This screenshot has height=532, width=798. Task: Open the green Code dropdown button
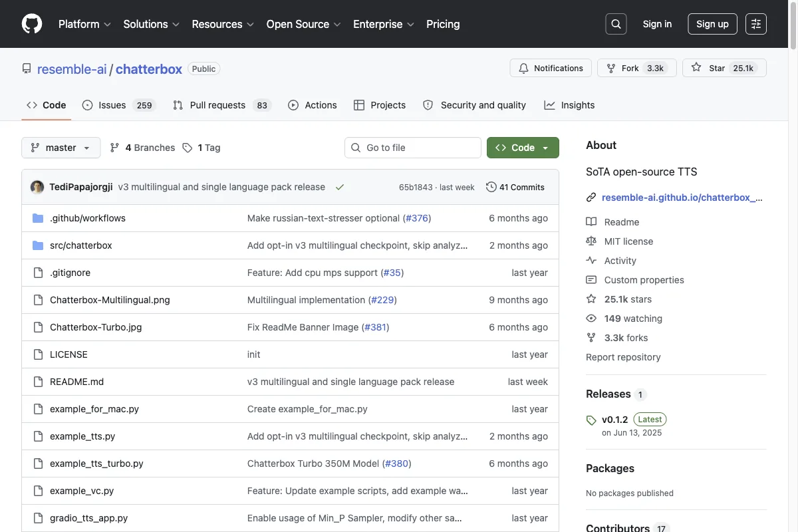pyautogui.click(x=523, y=148)
